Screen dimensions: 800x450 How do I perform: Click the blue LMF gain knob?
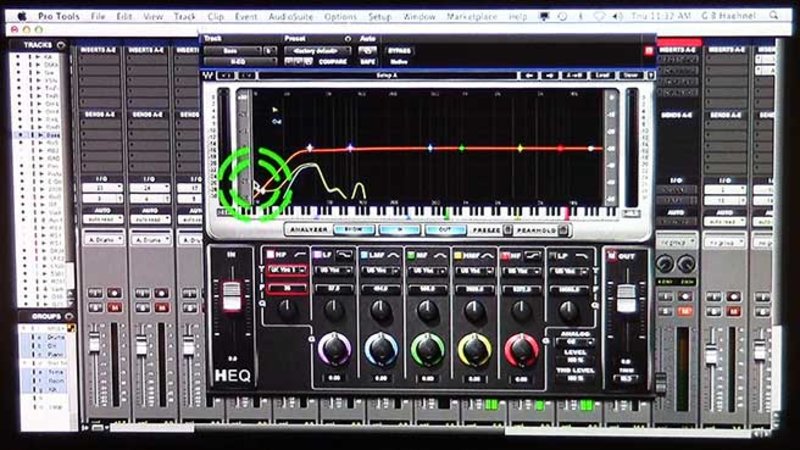pyautogui.click(x=381, y=349)
